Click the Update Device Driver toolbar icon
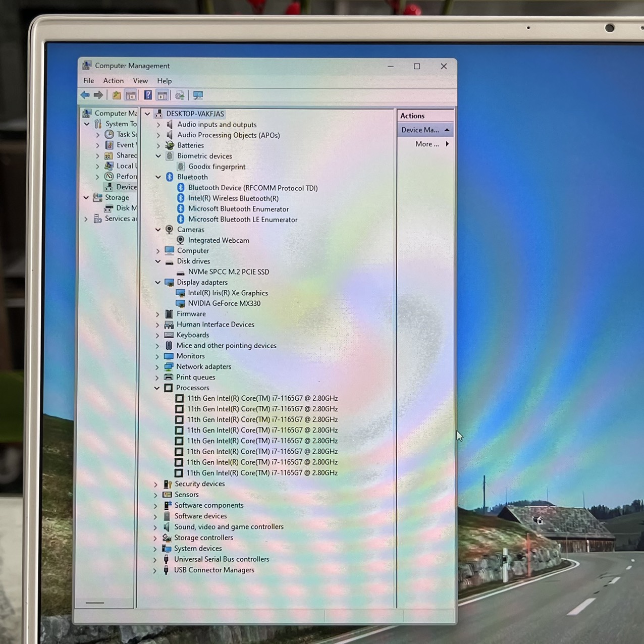Screen dimensions: 644x644 pos(180,95)
